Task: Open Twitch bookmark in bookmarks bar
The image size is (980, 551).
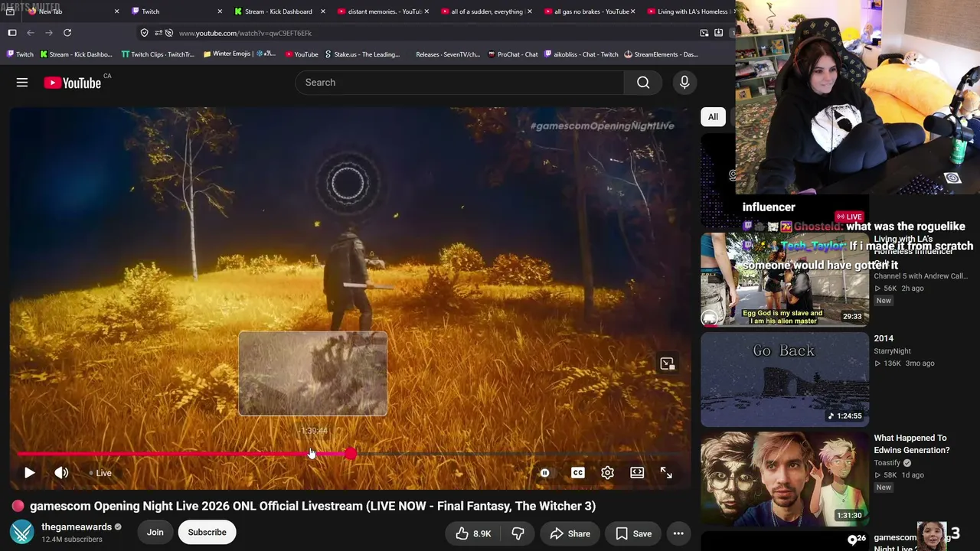Action: [x=20, y=54]
